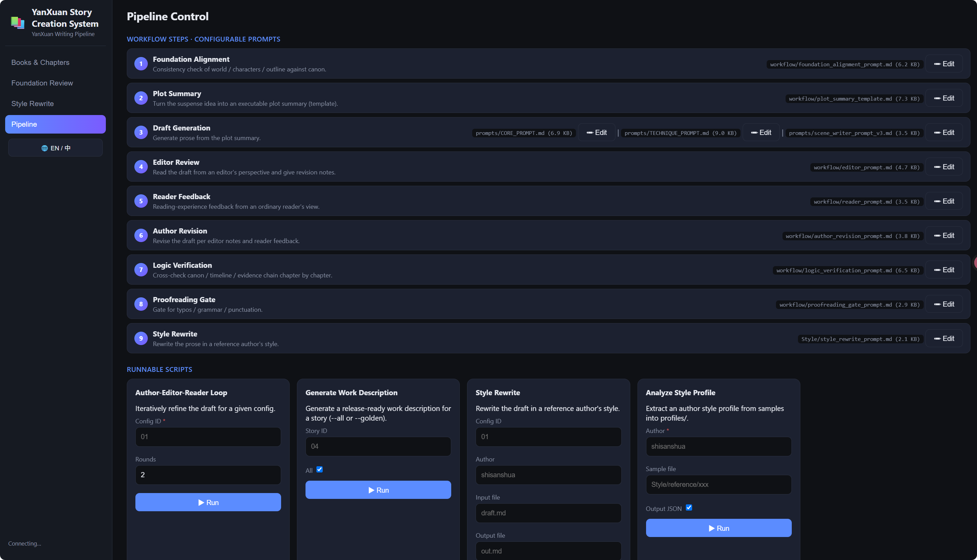Image resolution: width=977 pixels, height=560 pixels.
Task: Click Style/style_rewrite_prompt.md file label
Action: 861,339
